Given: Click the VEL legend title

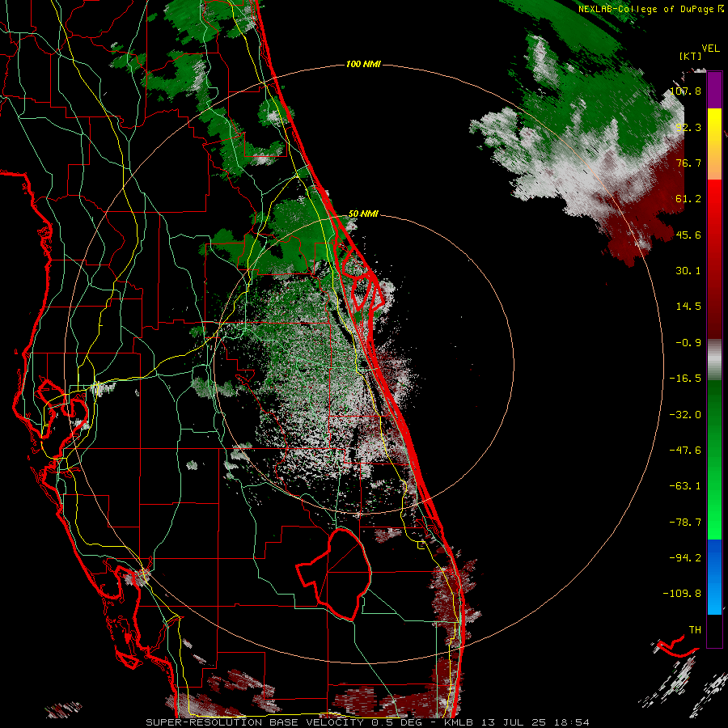Looking at the screenshot, I should (710, 49).
